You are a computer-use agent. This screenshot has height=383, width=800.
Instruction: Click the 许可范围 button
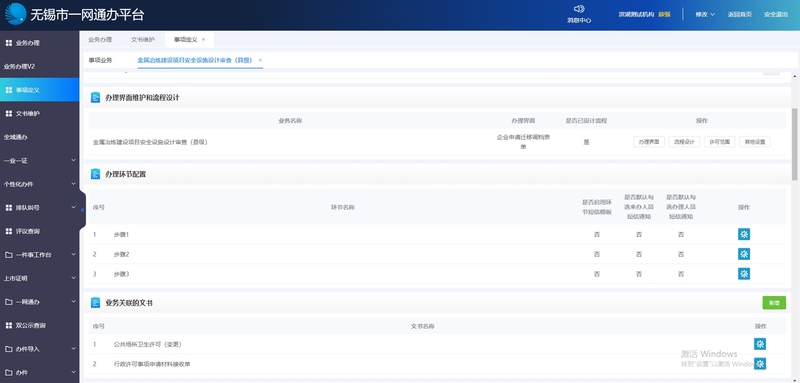coord(719,142)
